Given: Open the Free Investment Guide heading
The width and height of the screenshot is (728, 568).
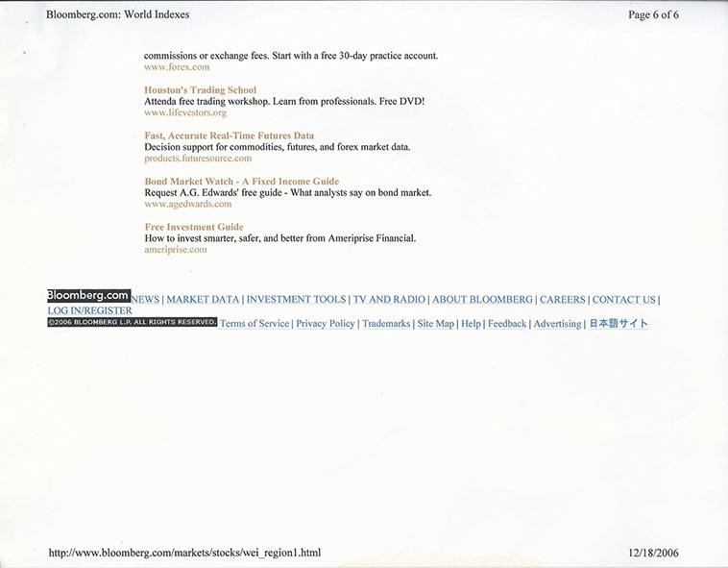Looking at the screenshot, I should pos(194,227).
